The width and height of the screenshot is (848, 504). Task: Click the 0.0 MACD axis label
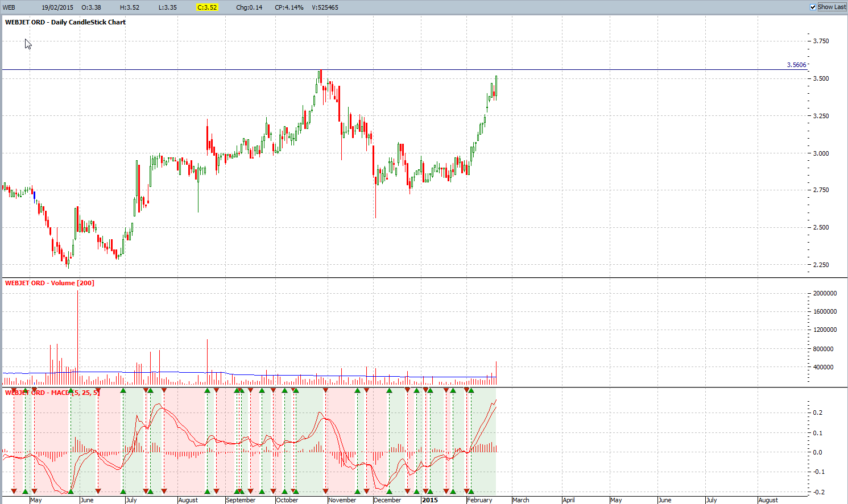click(x=817, y=452)
